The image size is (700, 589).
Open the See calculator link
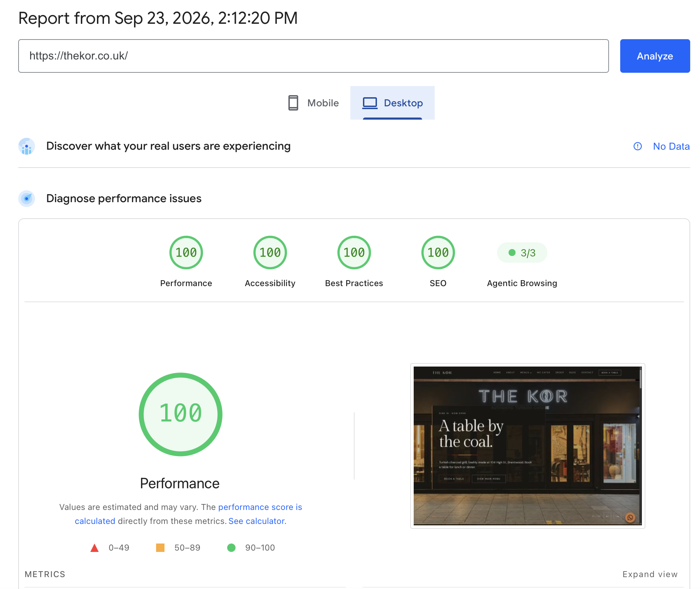tap(257, 521)
